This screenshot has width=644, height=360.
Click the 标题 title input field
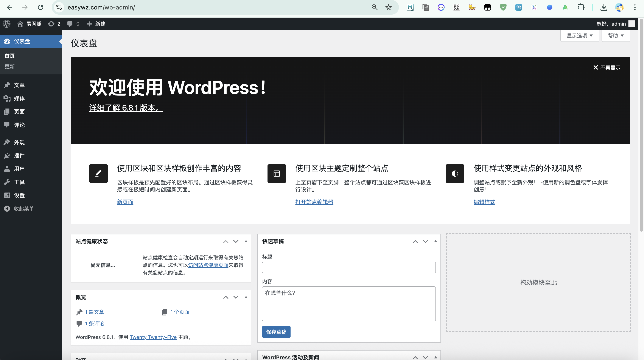[348, 267]
